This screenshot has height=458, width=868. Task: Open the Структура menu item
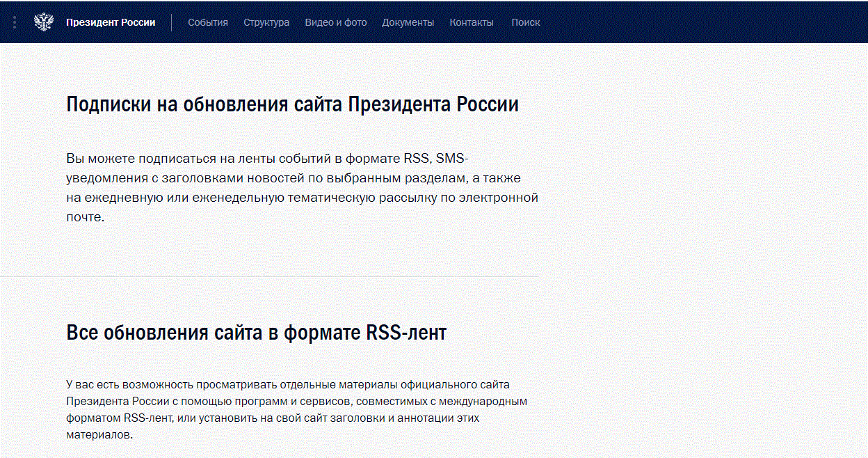pyautogui.click(x=266, y=22)
